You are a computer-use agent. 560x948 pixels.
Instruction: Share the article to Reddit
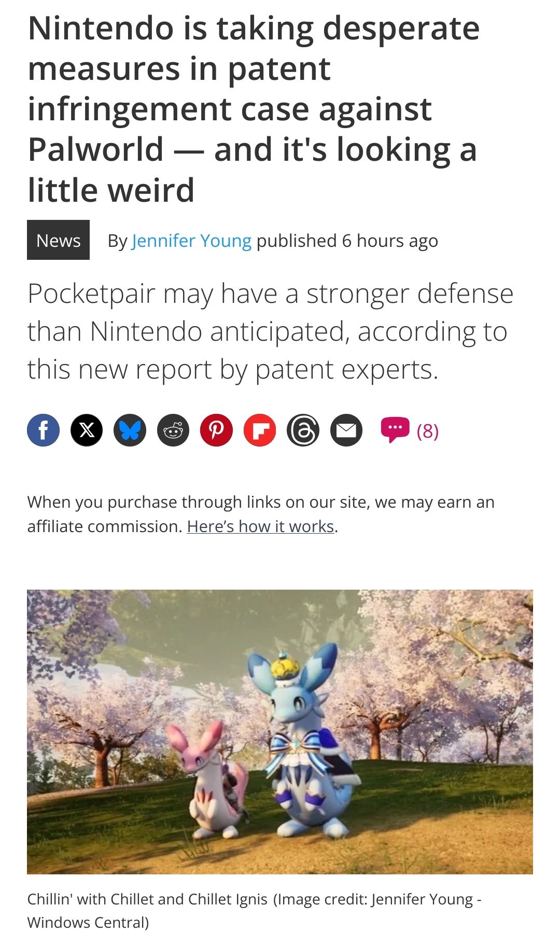tap(173, 430)
